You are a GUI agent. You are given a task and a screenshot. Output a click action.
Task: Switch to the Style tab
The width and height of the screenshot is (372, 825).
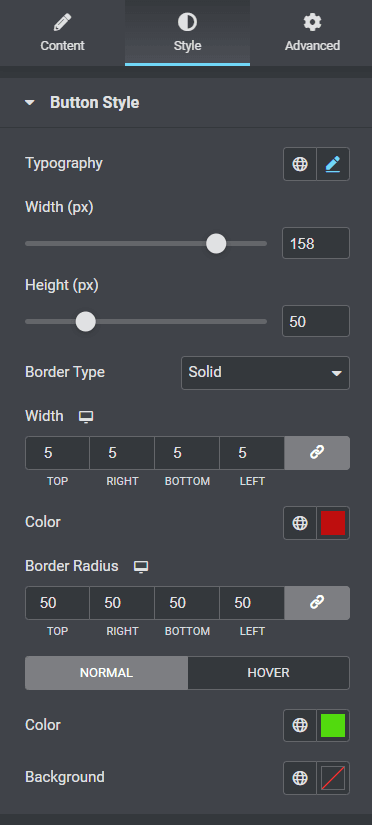tap(187, 33)
